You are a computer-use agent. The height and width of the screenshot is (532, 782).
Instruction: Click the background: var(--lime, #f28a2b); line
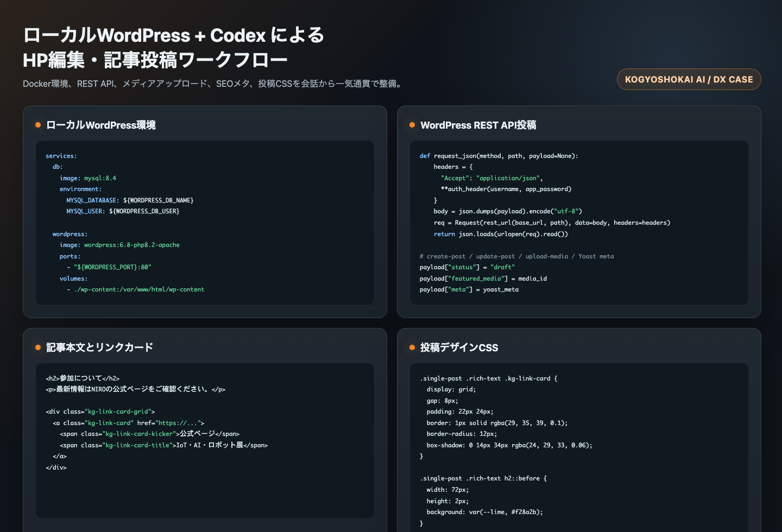click(485, 512)
